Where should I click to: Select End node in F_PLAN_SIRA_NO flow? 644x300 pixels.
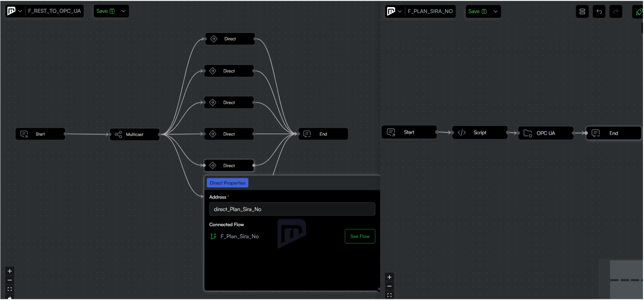pyautogui.click(x=614, y=133)
